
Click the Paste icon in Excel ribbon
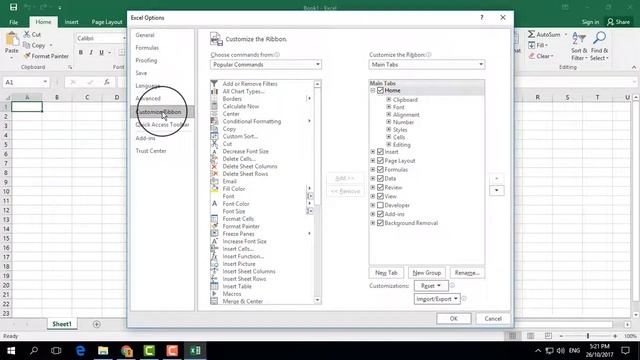click(x=11, y=40)
